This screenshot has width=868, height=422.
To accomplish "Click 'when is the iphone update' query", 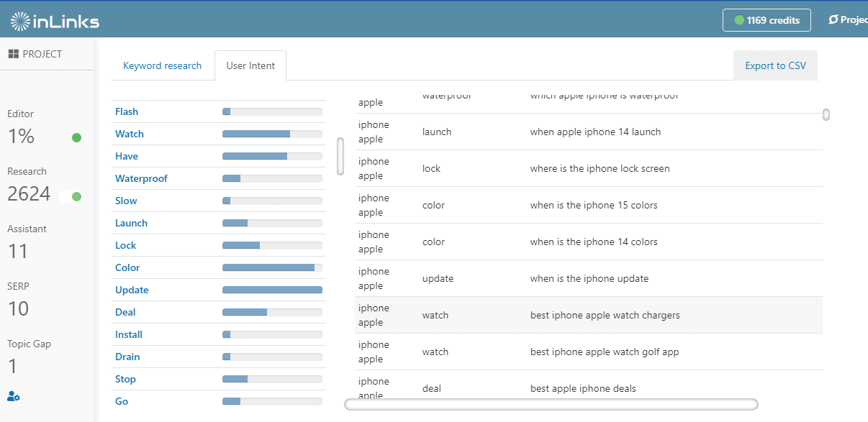I will [589, 278].
